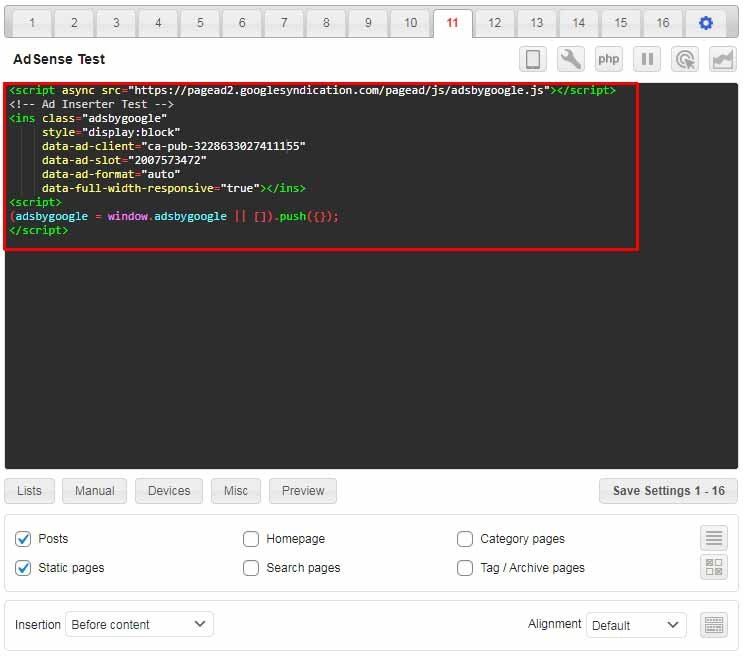Switch to block tab 5
Screen dimensions: 743x656
coord(200,23)
